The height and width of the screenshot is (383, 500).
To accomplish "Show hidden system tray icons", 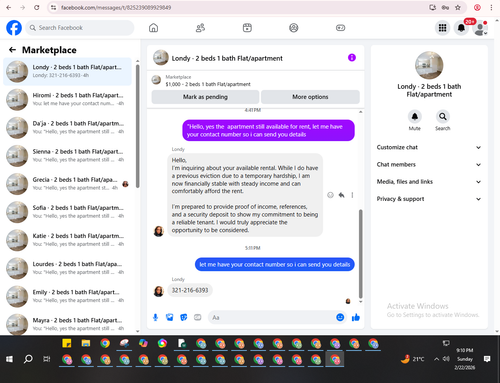I will pyautogui.click(x=436, y=359).
